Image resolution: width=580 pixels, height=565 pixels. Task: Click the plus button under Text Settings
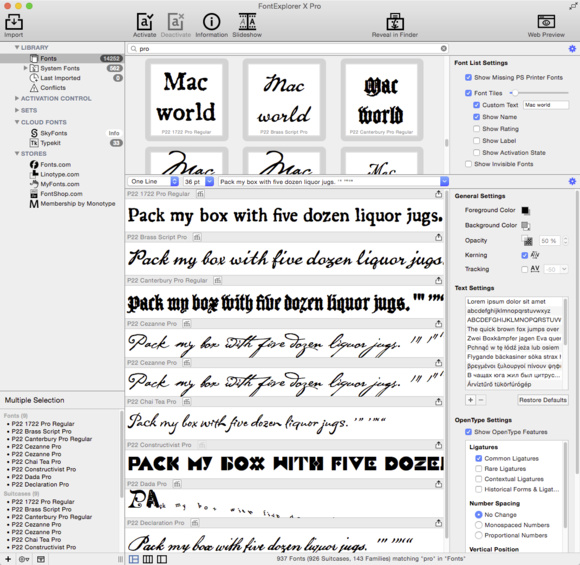470,400
